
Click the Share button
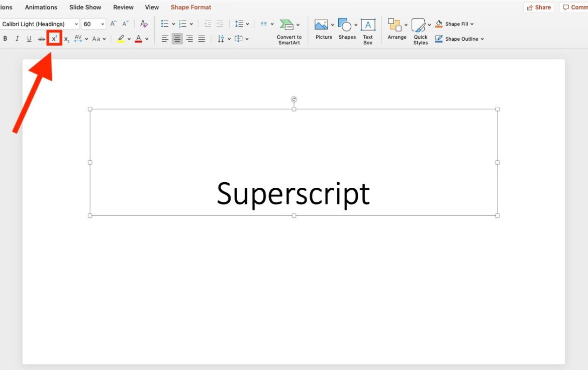[x=538, y=8]
